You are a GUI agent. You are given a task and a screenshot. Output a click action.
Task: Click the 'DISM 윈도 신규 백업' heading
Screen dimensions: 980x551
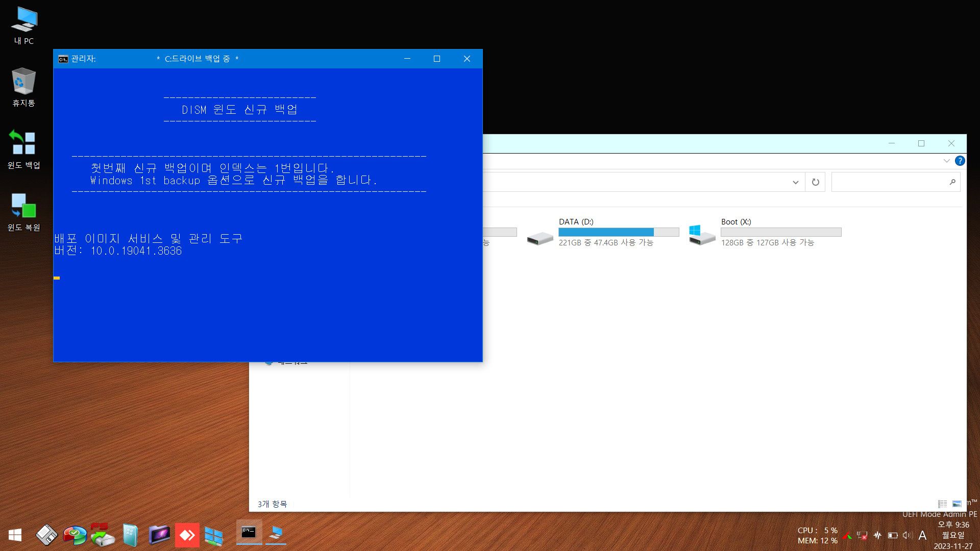[240, 110]
